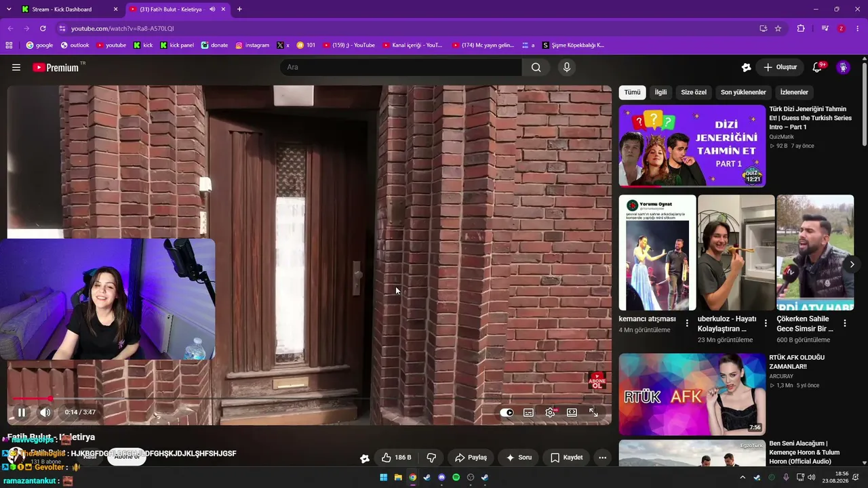The height and width of the screenshot is (488, 868).
Task: Toggle subtitles in the video player
Action: coord(529,412)
